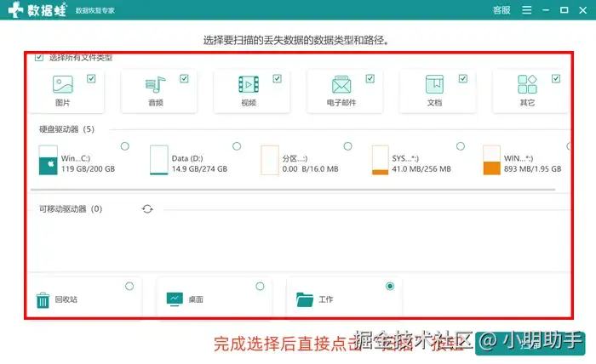The width and height of the screenshot is (596, 364).
Task: Uncheck the 音频 checkbox
Action: 185,78
